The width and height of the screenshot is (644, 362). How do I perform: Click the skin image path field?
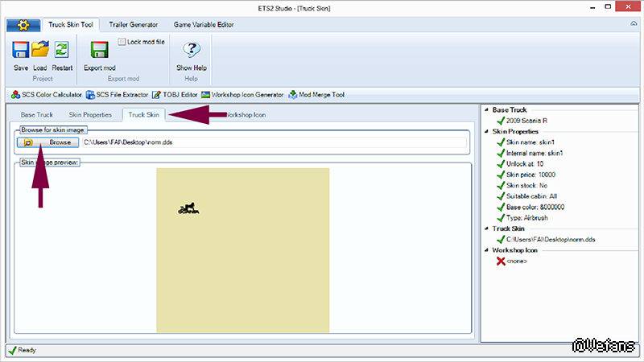[274, 142]
